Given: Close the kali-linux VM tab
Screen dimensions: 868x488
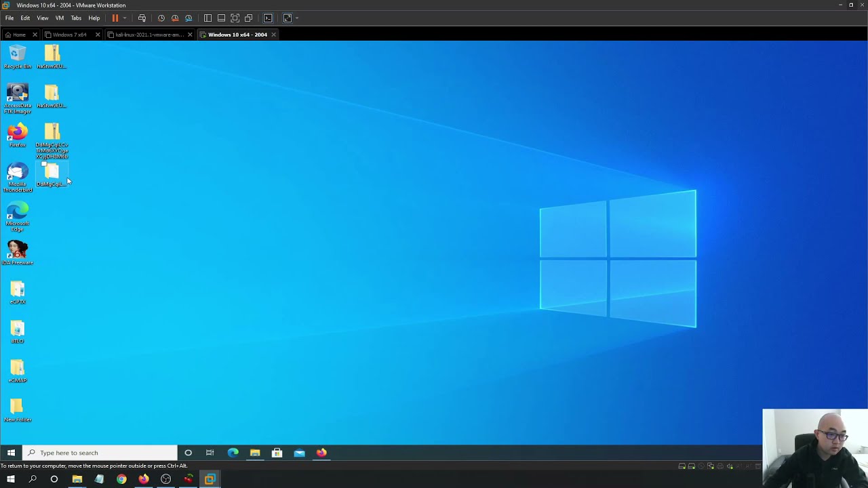Looking at the screenshot, I should (190, 35).
